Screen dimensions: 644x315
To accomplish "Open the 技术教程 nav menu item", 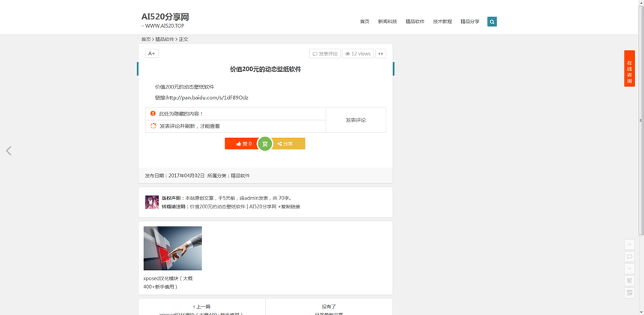I will tap(442, 22).
